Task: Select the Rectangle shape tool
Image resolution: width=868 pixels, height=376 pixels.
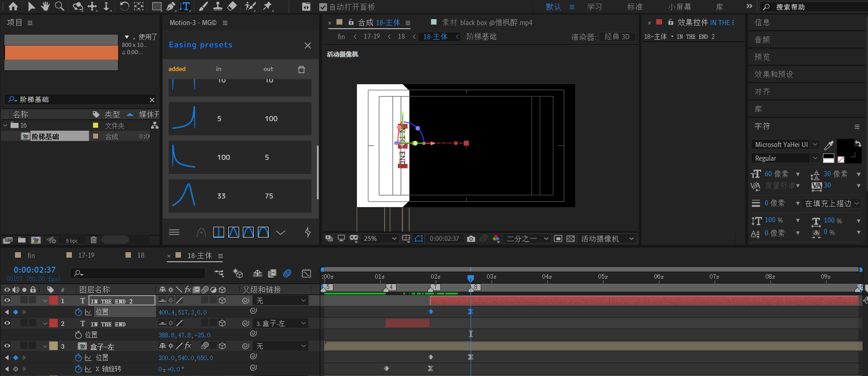Action: click(156, 6)
